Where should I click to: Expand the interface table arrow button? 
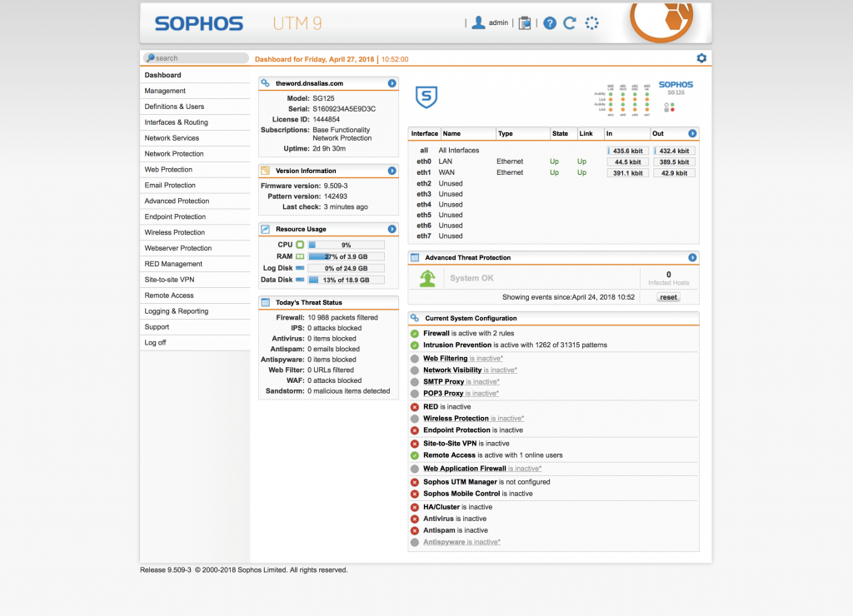click(x=692, y=134)
